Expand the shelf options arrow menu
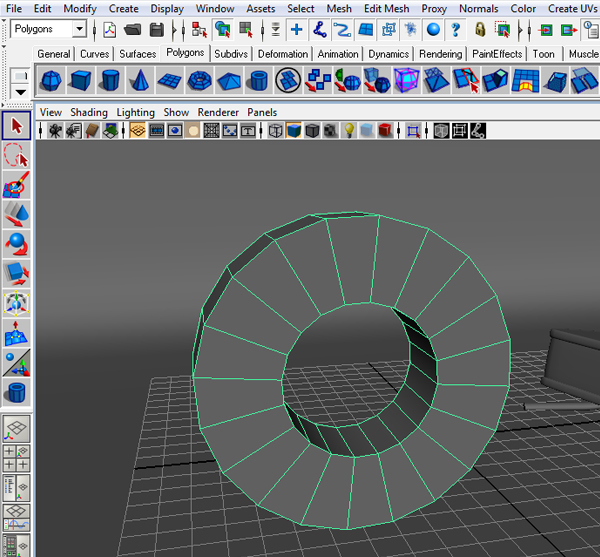This screenshot has height=557, width=600. click(x=21, y=92)
